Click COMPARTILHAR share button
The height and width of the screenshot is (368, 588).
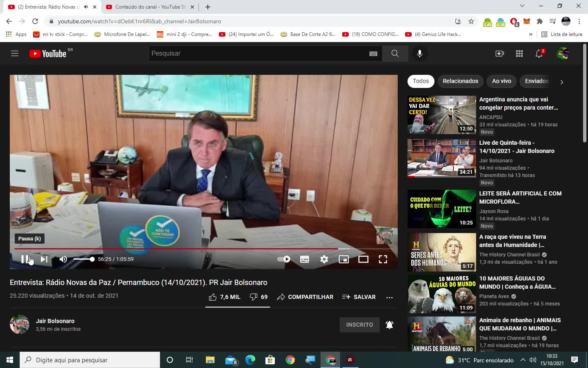[x=305, y=297]
